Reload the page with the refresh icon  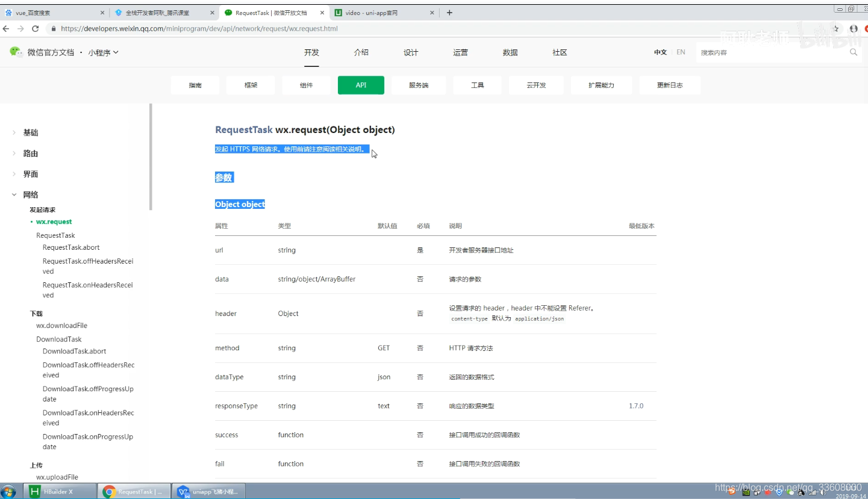35,28
